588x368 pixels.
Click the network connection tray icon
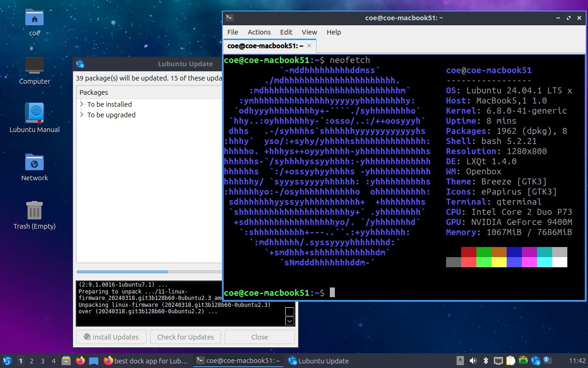498,361
